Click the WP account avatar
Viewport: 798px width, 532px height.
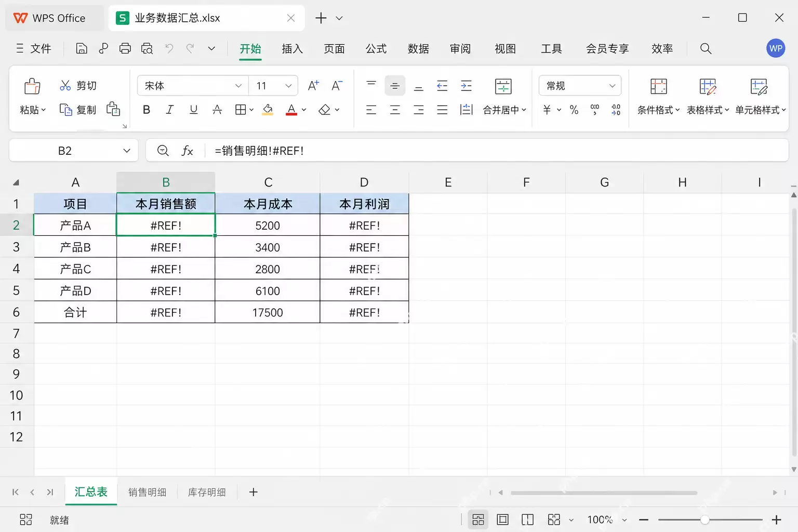tap(776, 48)
